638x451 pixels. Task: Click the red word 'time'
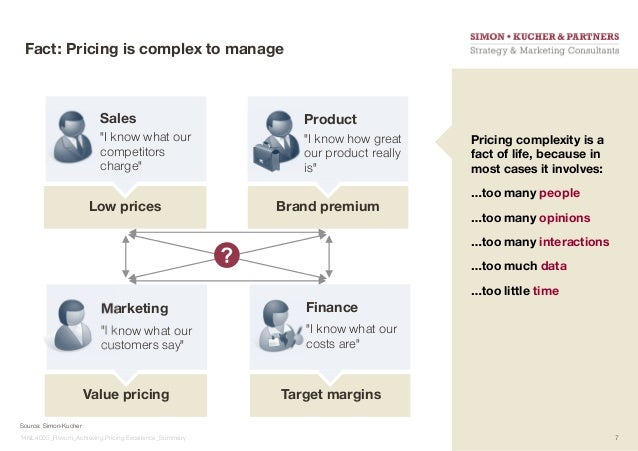(x=546, y=291)
